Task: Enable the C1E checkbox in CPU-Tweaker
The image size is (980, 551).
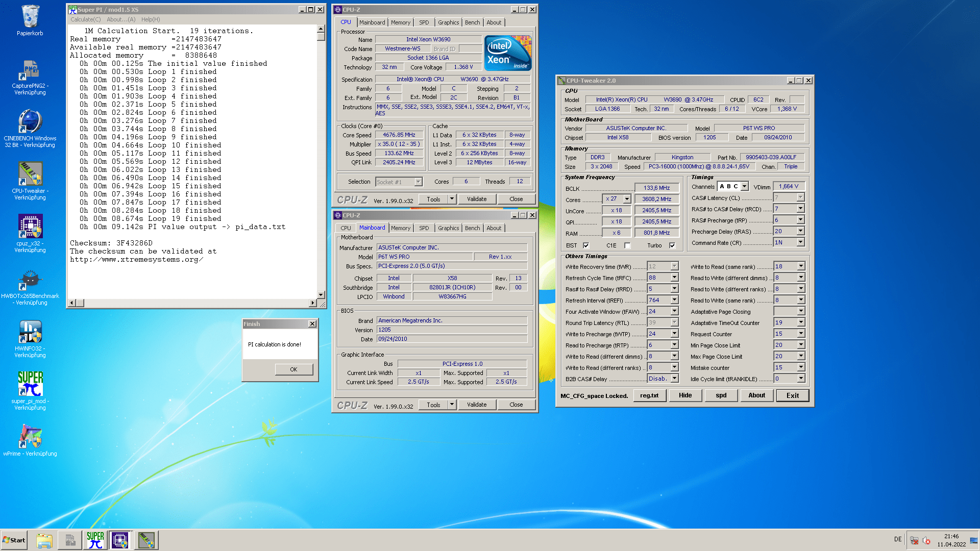Action: pos(627,245)
